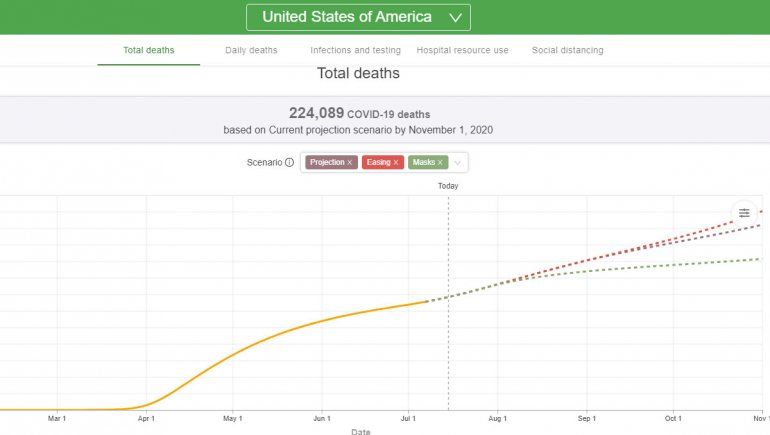Open the United States of America country selector

pos(358,17)
